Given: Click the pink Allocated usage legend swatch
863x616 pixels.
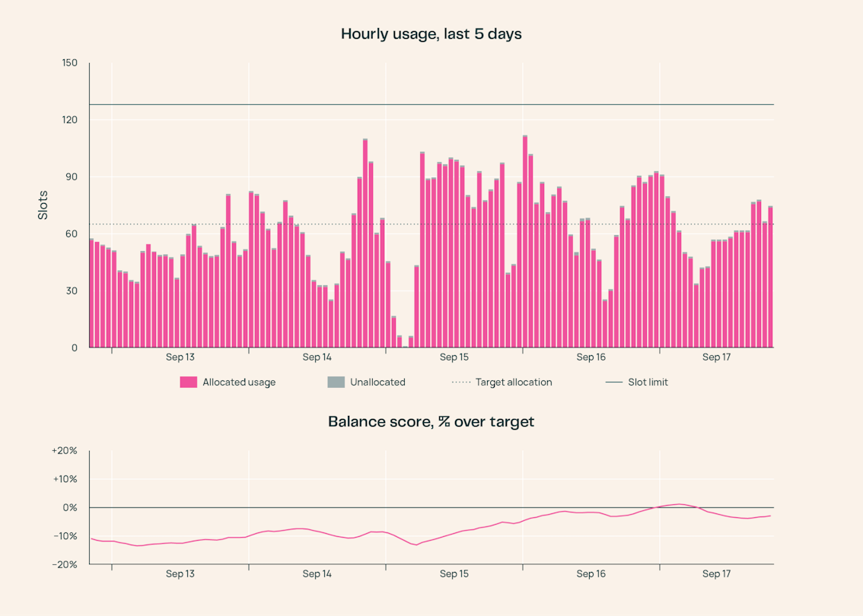Looking at the screenshot, I should (x=188, y=383).
